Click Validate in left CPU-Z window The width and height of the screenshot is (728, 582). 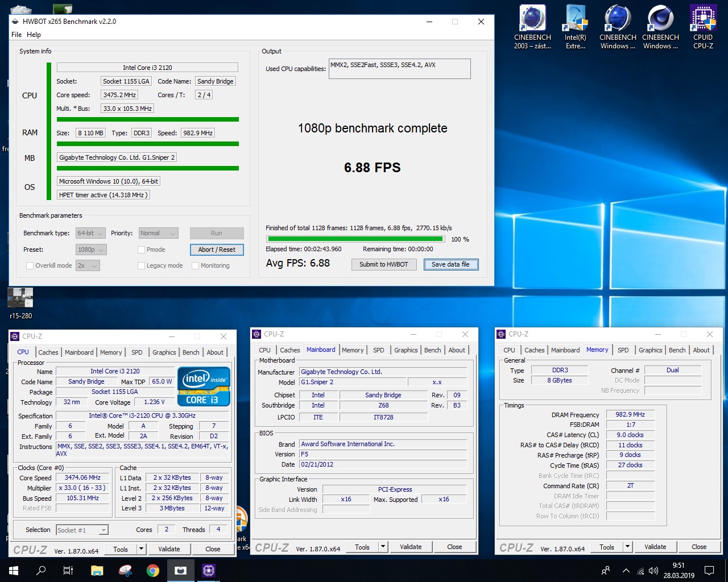pos(169,549)
